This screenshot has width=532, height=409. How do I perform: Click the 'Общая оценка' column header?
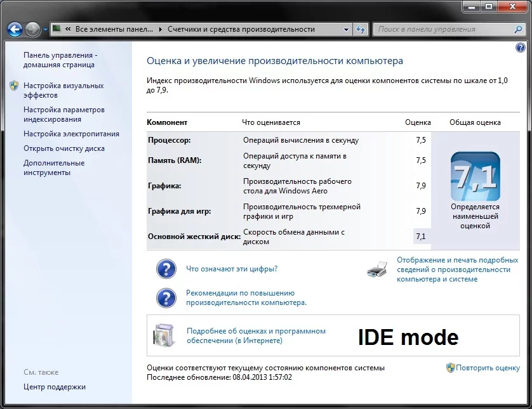(x=475, y=122)
